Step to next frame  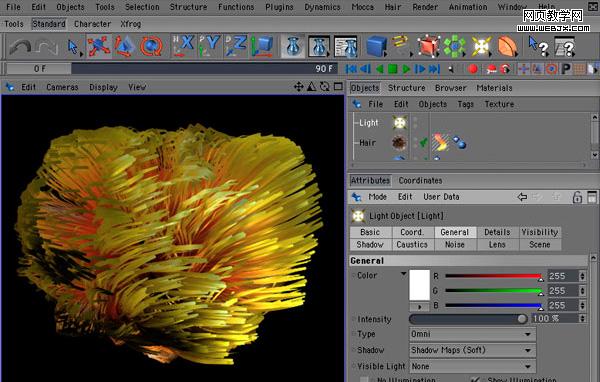420,69
